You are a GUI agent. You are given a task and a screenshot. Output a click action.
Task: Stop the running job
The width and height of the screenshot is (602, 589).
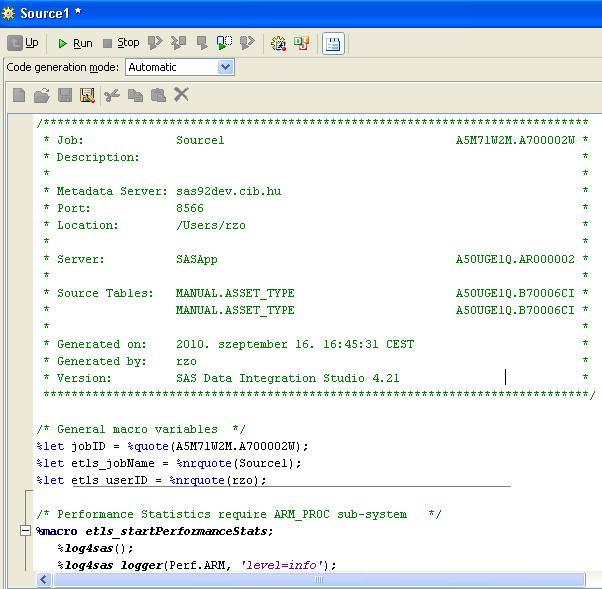point(121,43)
